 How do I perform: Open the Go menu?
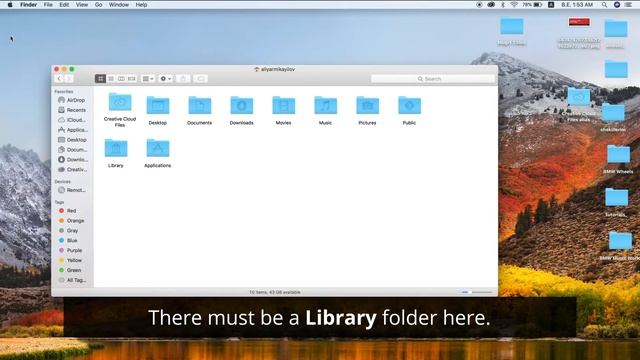point(98,5)
